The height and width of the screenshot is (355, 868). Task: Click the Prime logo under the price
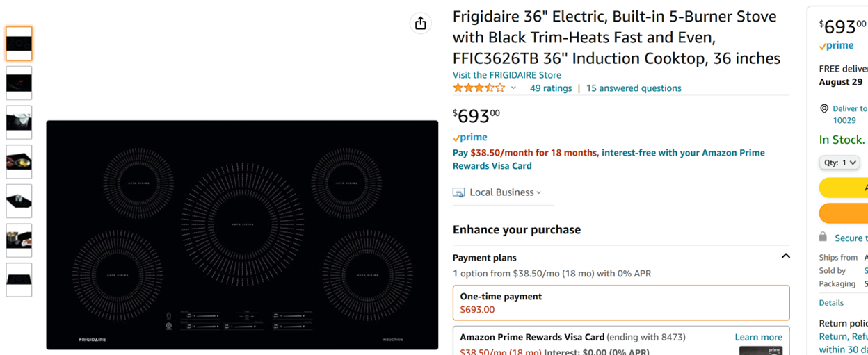pyautogui.click(x=470, y=138)
